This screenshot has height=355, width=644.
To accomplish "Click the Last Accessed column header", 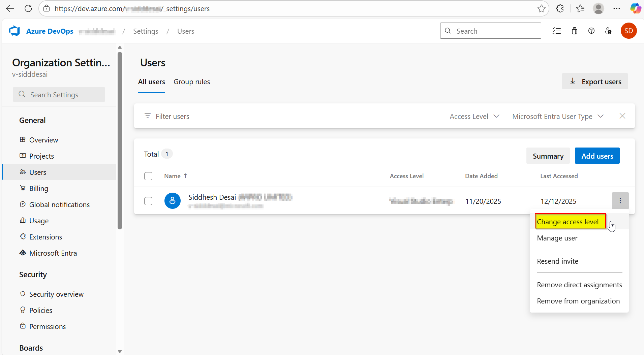I will click(559, 176).
